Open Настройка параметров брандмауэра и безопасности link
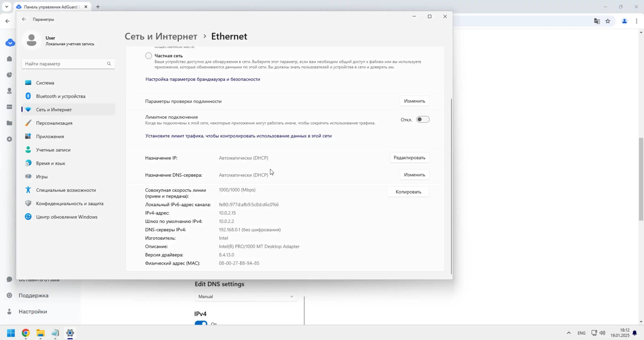The image size is (644, 340). tap(203, 79)
